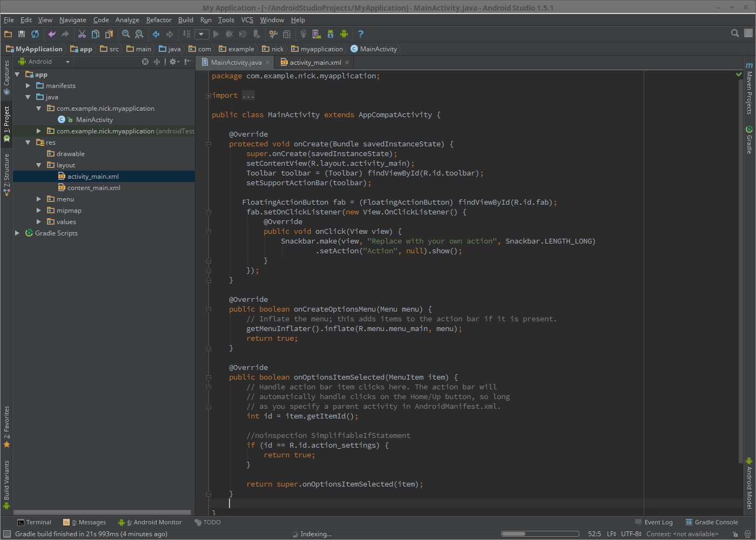Open the File menu
The height and width of the screenshot is (540, 756).
[x=9, y=20]
